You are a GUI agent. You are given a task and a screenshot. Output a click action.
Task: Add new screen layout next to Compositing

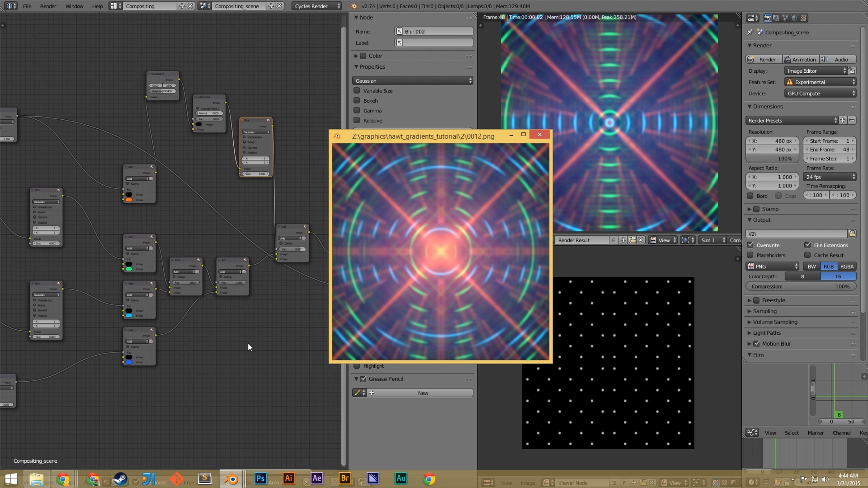click(182, 6)
